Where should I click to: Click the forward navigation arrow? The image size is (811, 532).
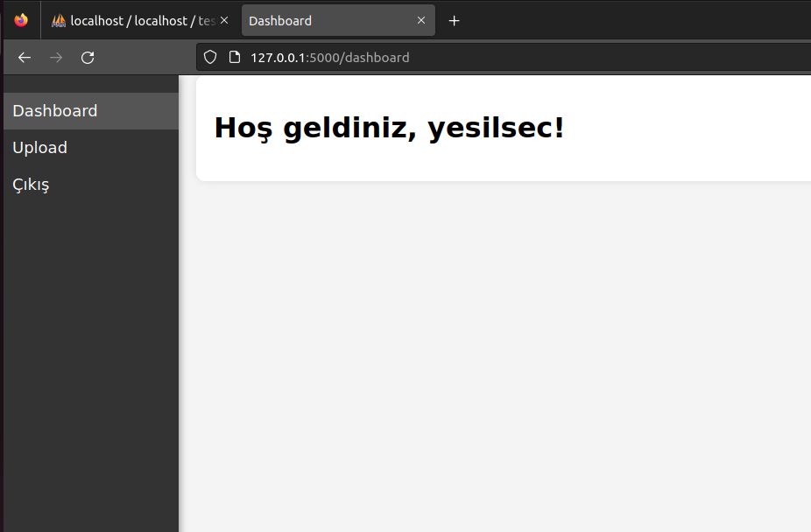pos(56,58)
